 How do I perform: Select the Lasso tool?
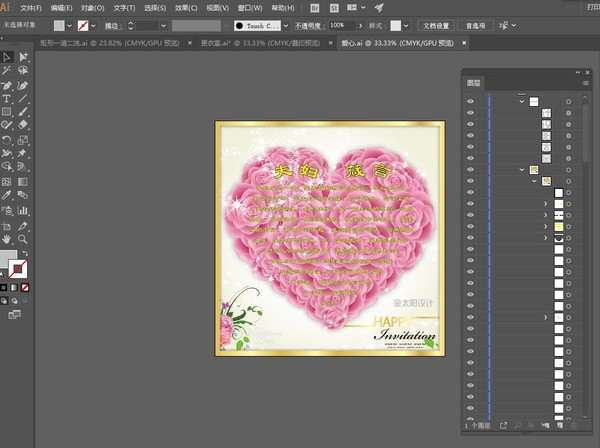(23, 70)
